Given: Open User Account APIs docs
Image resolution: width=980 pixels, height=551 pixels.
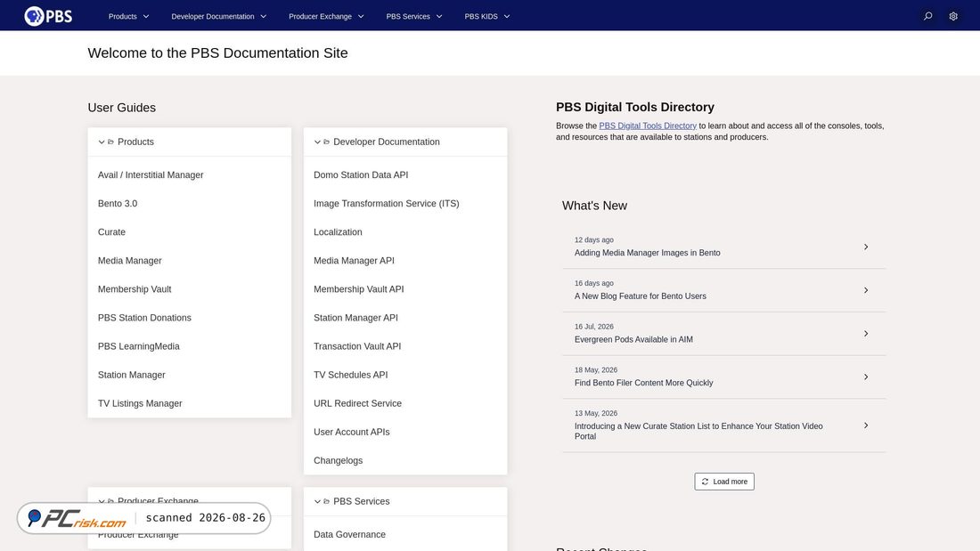Looking at the screenshot, I should (351, 432).
